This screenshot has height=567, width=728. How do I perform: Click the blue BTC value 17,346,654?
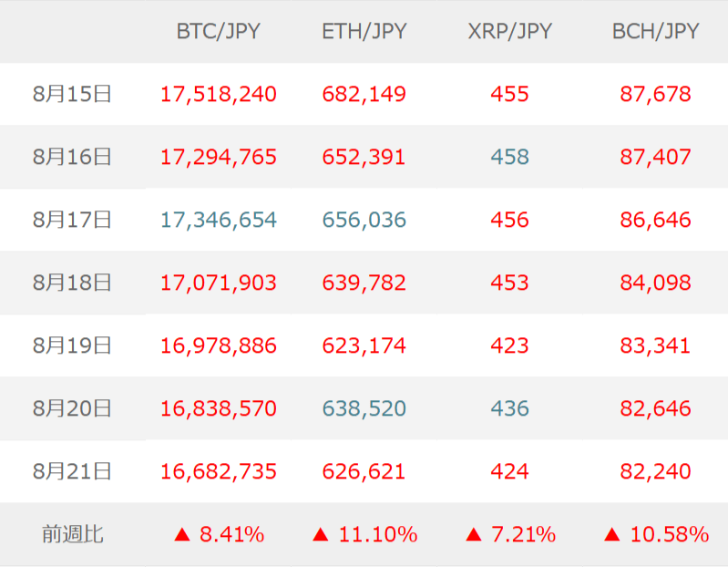(x=218, y=220)
